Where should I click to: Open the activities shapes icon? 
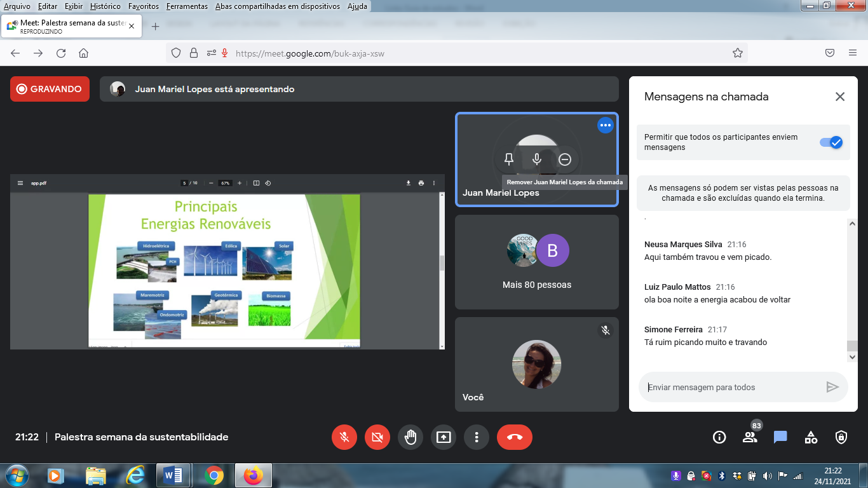click(x=811, y=437)
